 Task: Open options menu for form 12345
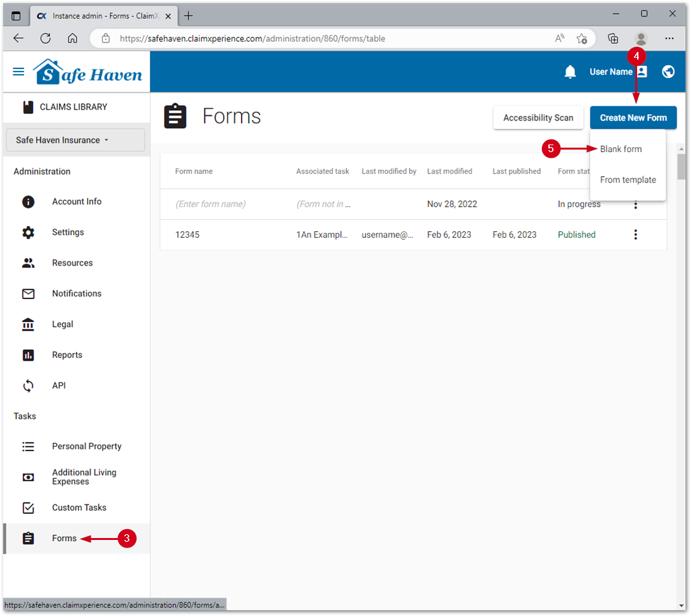[635, 234]
